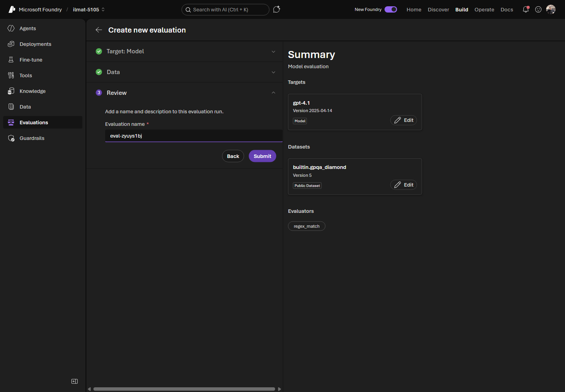Click the scrollbar right arrow
The image size is (565, 392).
(x=279, y=389)
